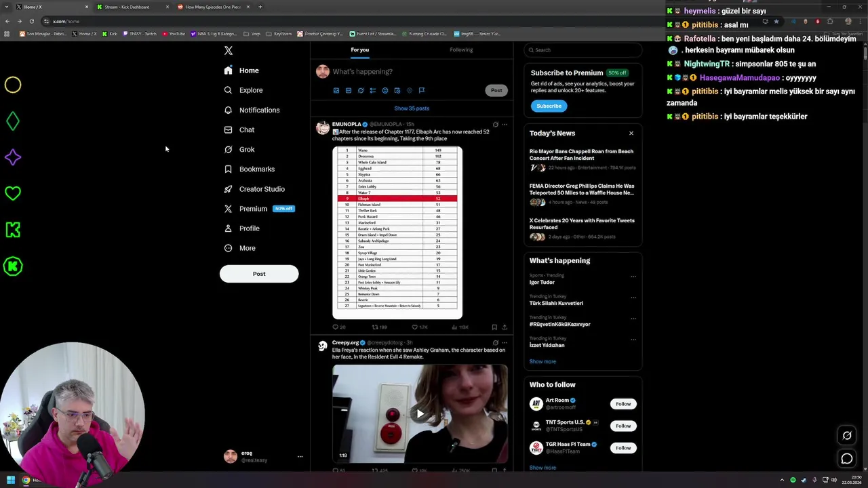The width and height of the screenshot is (868, 488).
Task: Open account switcher dots beside eroş
Action: tap(300, 457)
